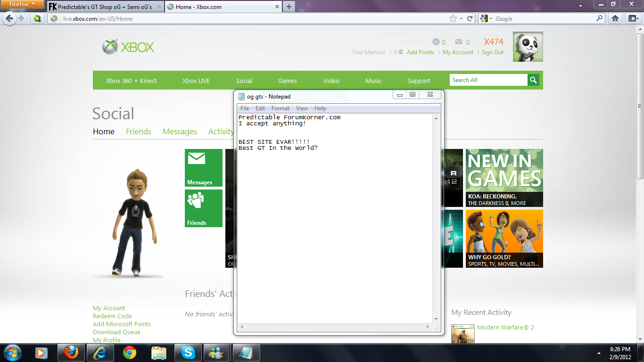Open the New in Games tile
This screenshot has width=644, height=362.
pyautogui.click(x=504, y=178)
